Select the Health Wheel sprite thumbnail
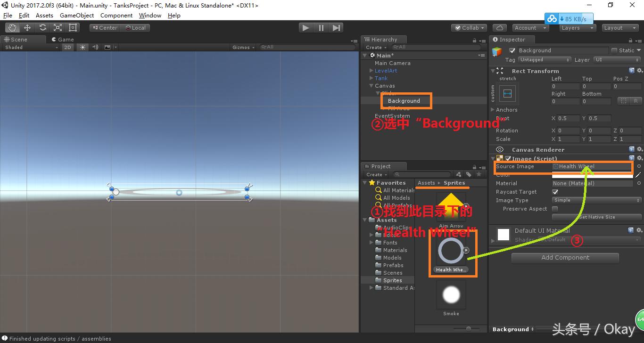Image resolution: width=644 pixels, height=343 pixels. coord(451,251)
